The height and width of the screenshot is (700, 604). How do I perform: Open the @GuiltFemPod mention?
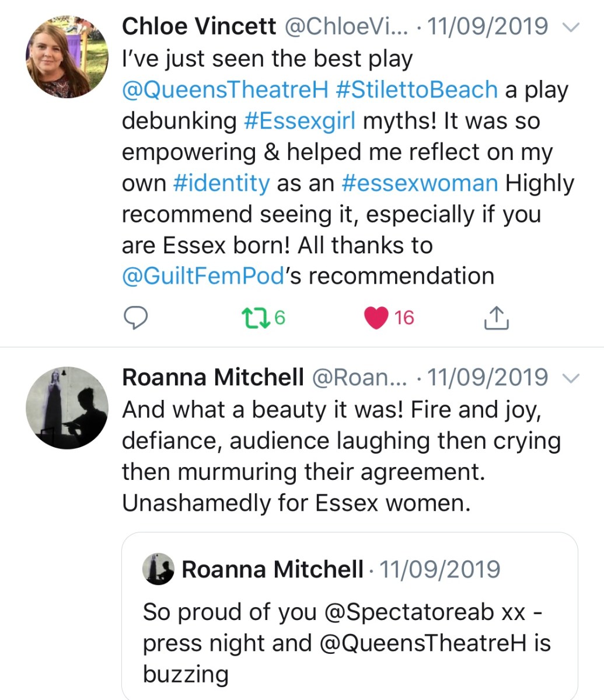click(203, 276)
